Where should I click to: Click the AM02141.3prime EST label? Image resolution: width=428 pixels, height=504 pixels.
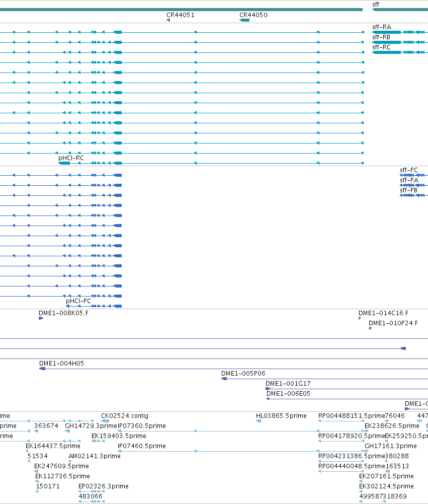95,456
